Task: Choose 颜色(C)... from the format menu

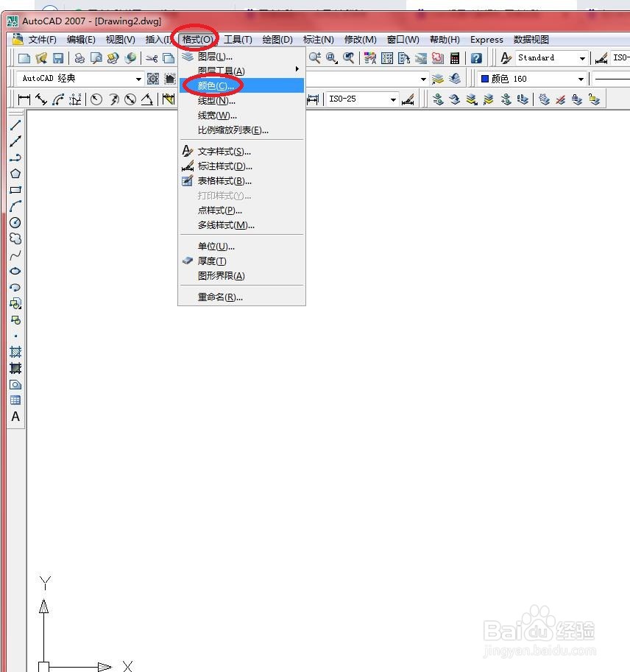Action: click(x=242, y=85)
